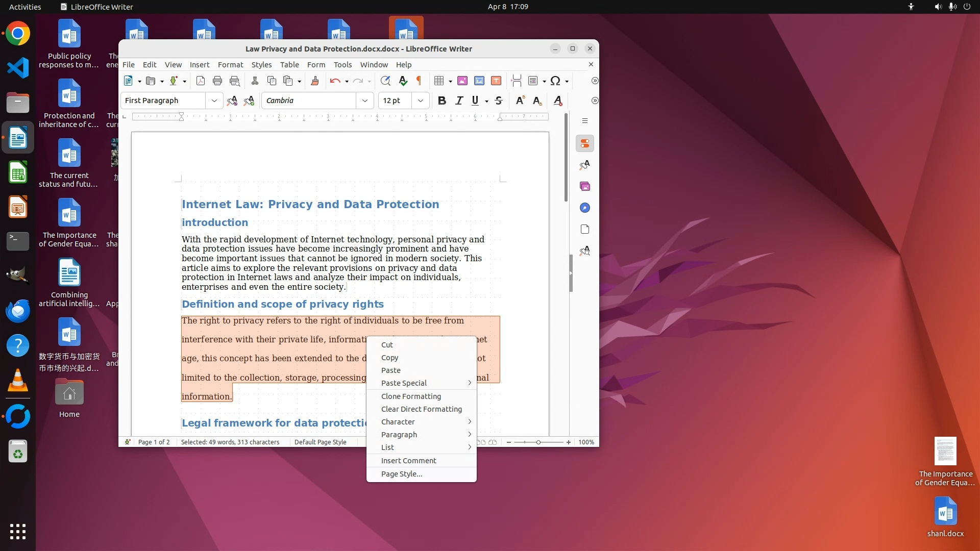Open the font size dropdown
Viewport: 980px width, 551px height.
coord(421,101)
